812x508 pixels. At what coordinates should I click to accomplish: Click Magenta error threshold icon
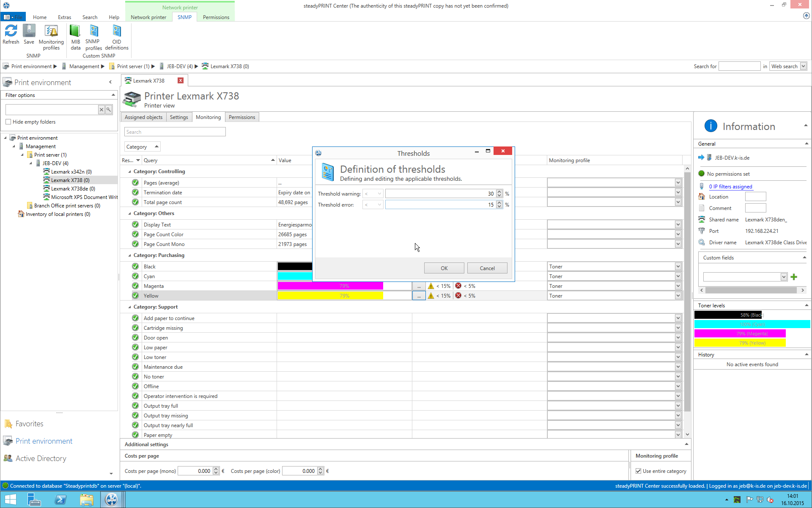(x=458, y=286)
